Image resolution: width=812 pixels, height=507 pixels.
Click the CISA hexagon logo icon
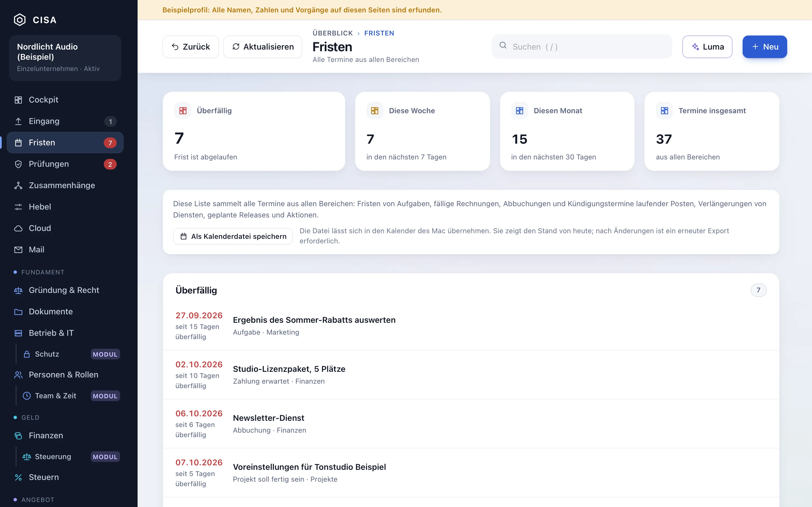tap(20, 20)
